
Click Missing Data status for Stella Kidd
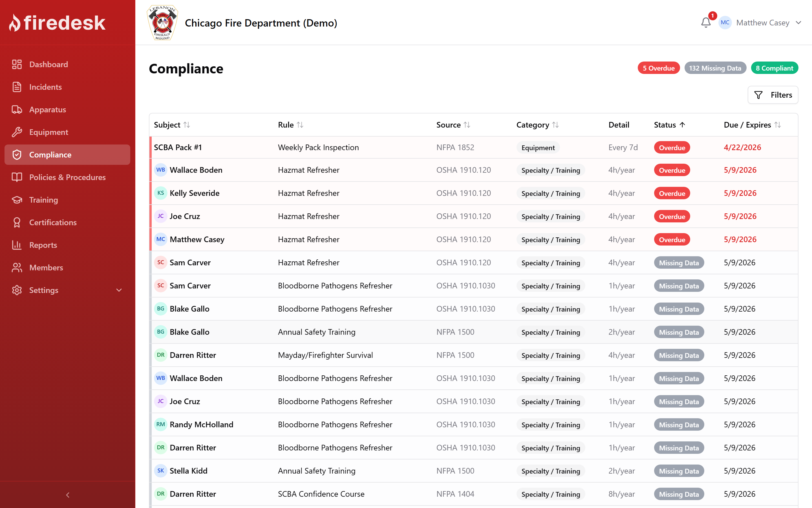[x=679, y=471]
